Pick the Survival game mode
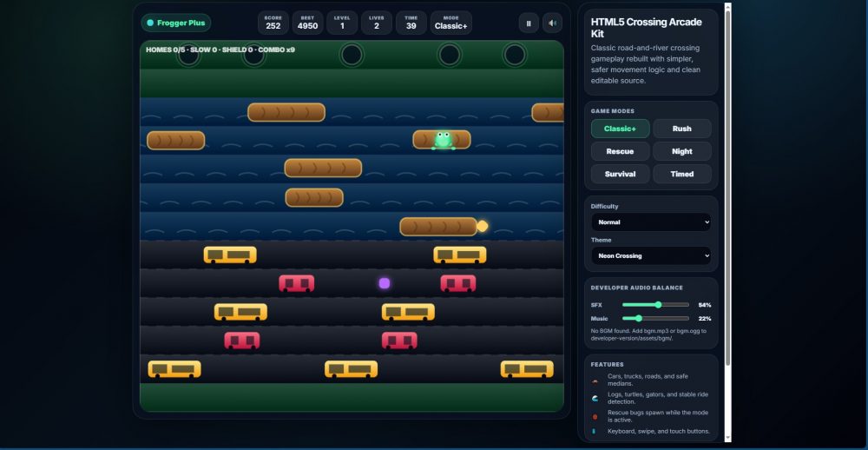The image size is (868, 450). [620, 174]
